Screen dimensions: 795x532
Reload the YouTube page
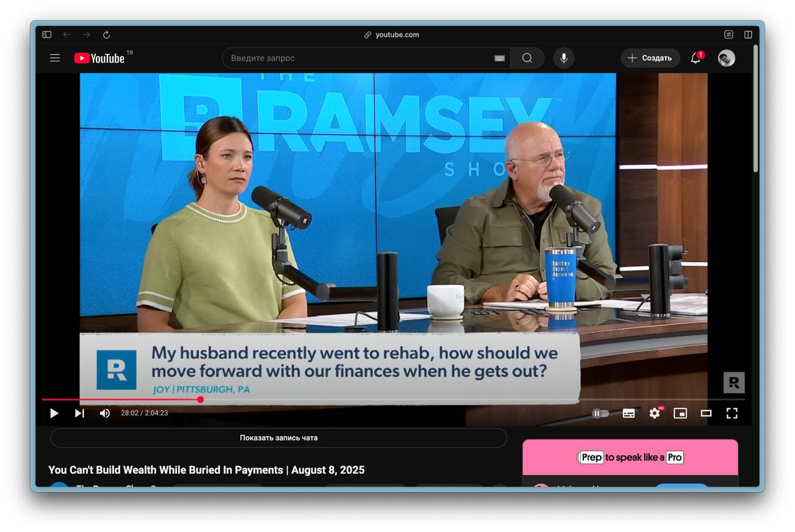tap(106, 35)
